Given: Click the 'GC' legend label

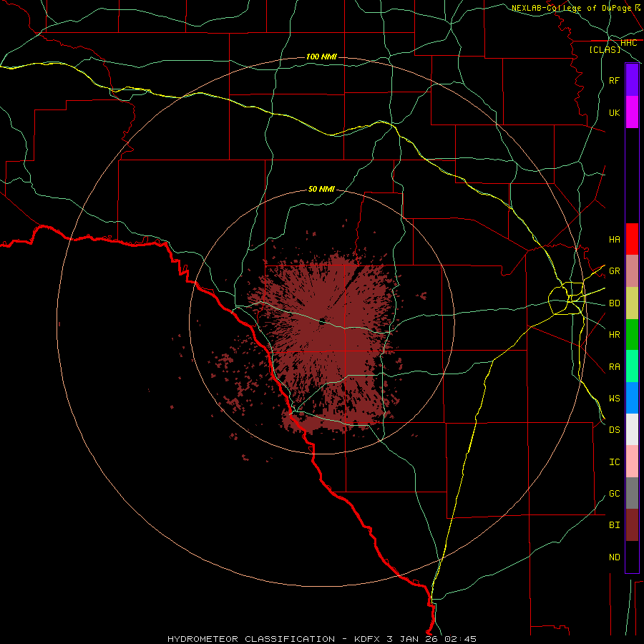Looking at the screenshot, I should click(615, 494).
